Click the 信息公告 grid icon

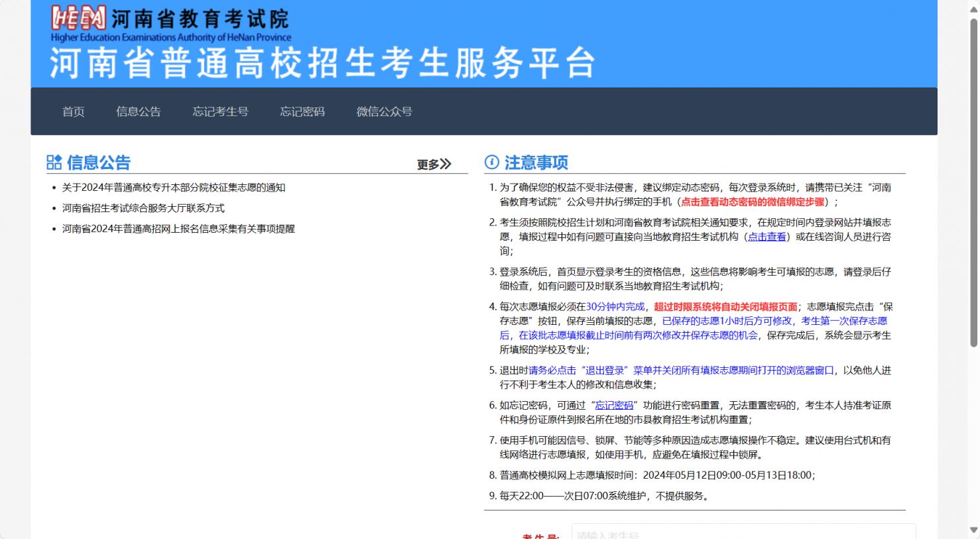[x=54, y=162]
